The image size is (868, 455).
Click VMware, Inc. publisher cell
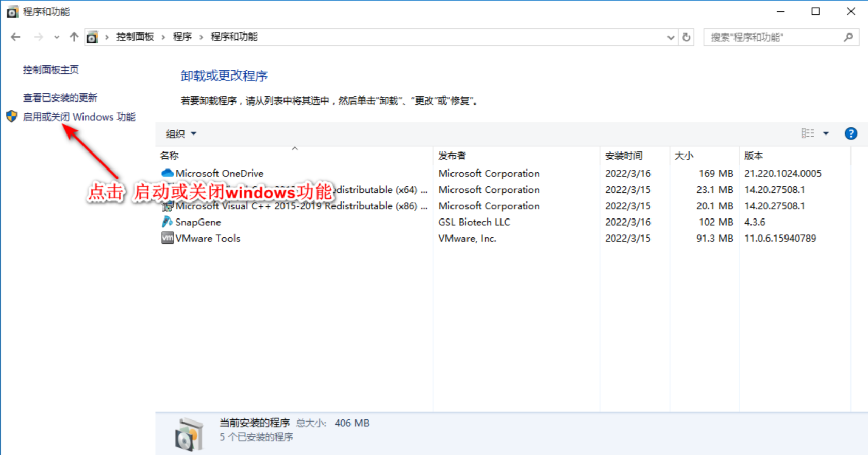(x=467, y=239)
